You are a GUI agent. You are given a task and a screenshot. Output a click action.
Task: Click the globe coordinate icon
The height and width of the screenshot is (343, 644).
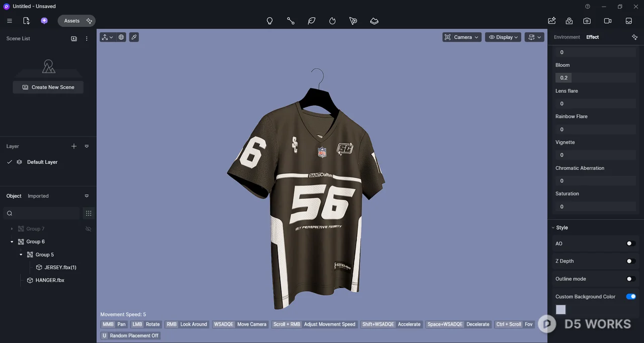click(x=121, y=37)
